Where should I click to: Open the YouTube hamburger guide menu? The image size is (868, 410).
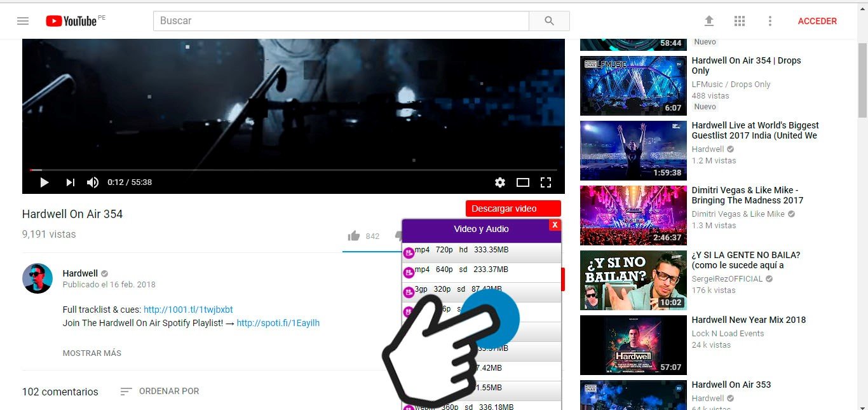(23, 21)
